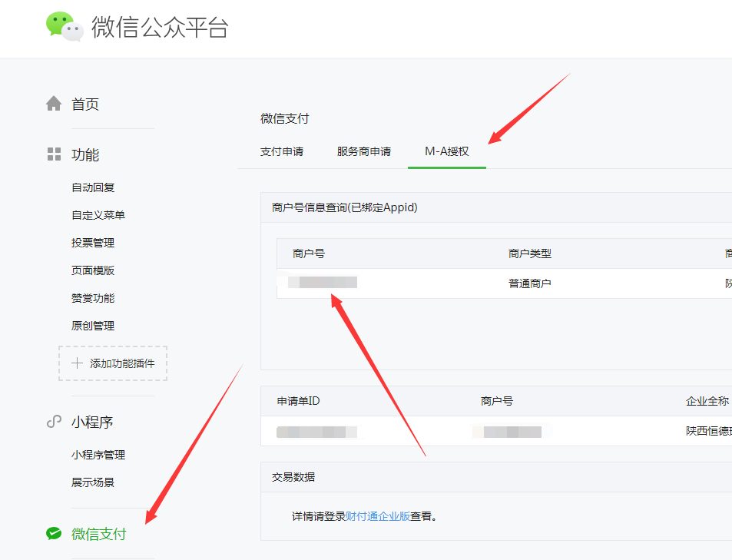Click the blurred merchant number under 商户类型 table
Image resolution: width=732 pixels, height=560 pixels.
323,282
